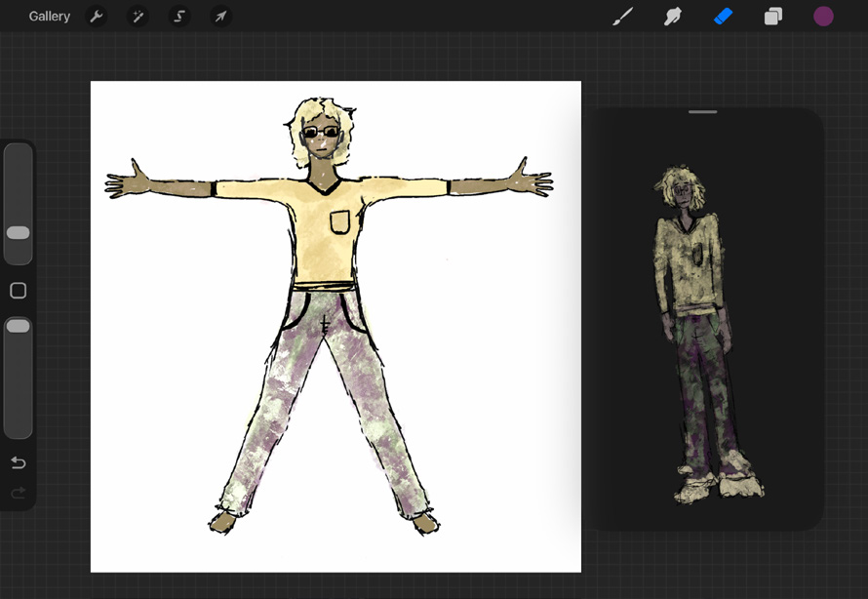This screenshot has height=599, width=868.
Task: Open the purple color picker
Action: click(823, 17)
